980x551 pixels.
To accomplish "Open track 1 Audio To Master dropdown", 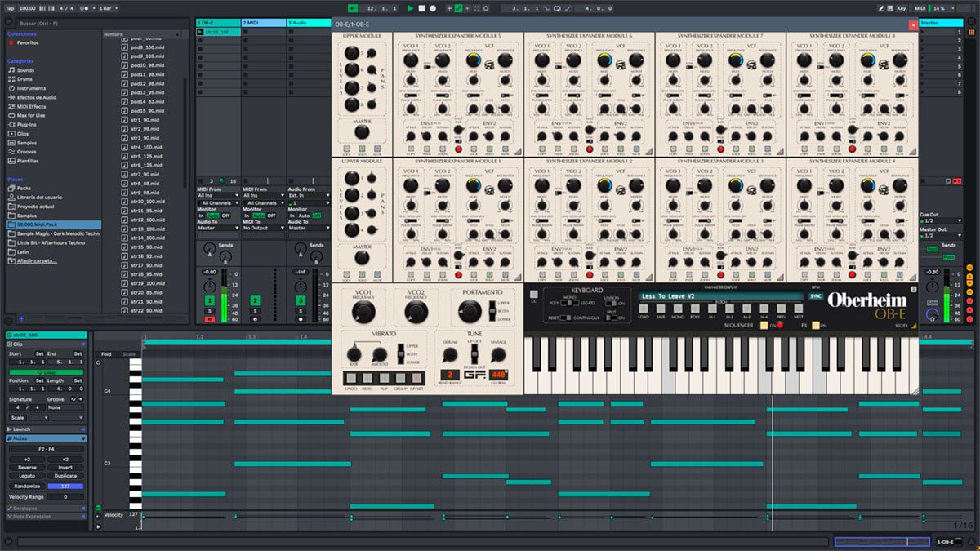I will click(x=218, y=228).
